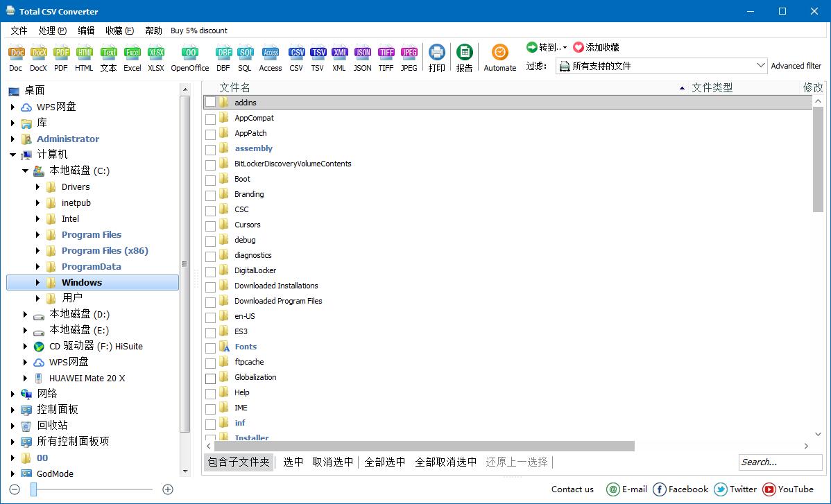Select the DocX conversion icon
This screenshot has height=504, width=831.
tap(38, 58)
